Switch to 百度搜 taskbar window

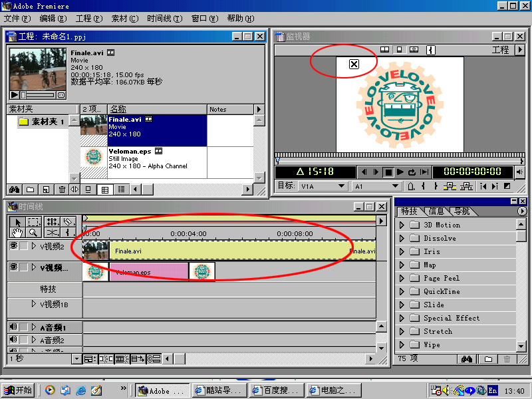tap(277, 390)
